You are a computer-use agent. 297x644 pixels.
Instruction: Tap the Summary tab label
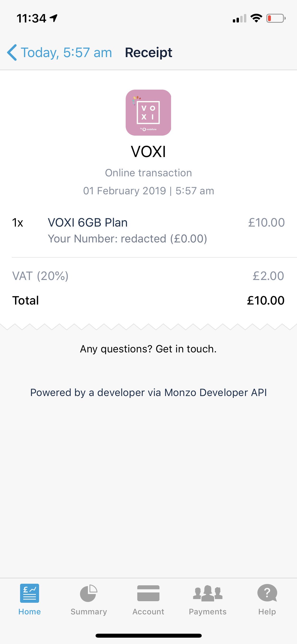coord(89,612)
